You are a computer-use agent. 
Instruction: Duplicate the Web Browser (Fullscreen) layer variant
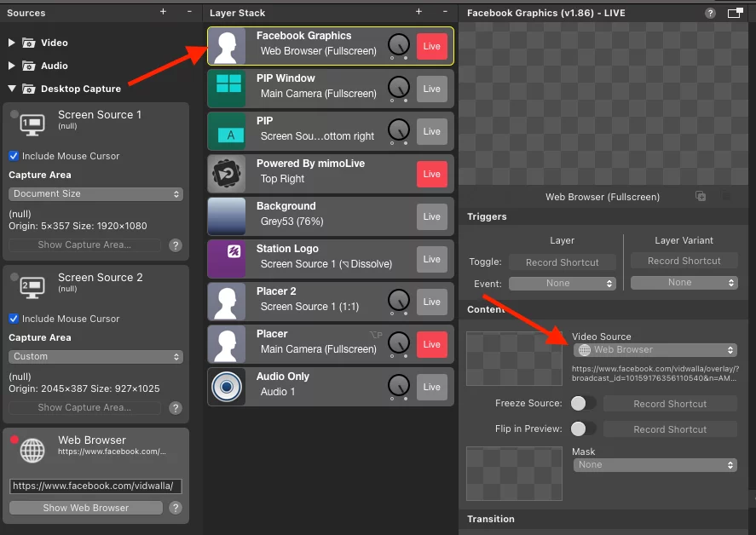click(x=701, y=196)
